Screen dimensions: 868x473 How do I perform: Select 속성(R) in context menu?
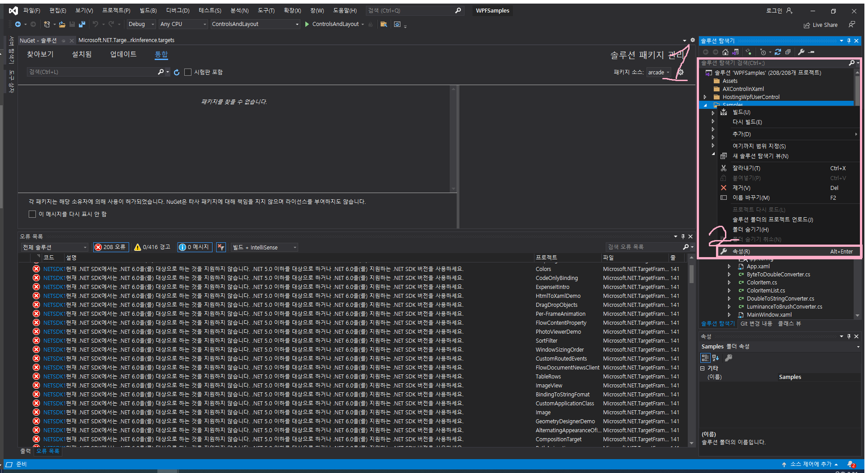789,252
